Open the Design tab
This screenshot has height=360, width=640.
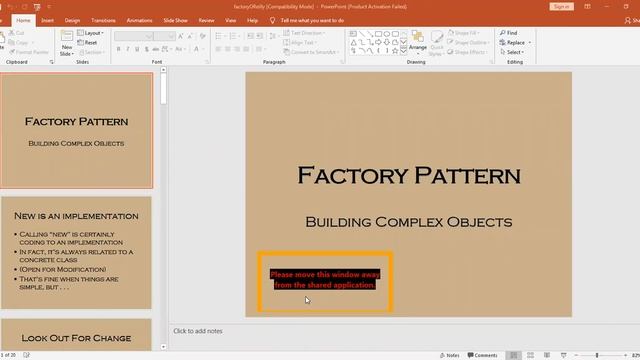coord(72,20)
